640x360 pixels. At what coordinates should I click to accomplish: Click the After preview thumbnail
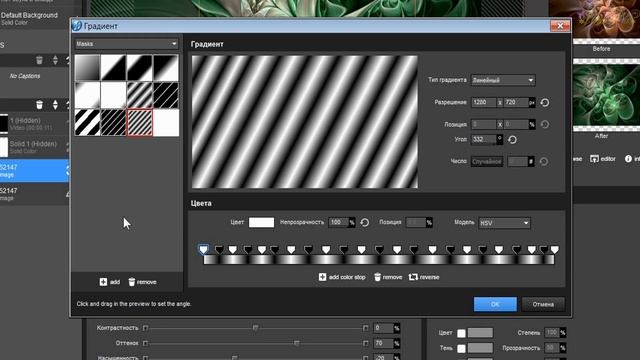(x=607, y=95)
